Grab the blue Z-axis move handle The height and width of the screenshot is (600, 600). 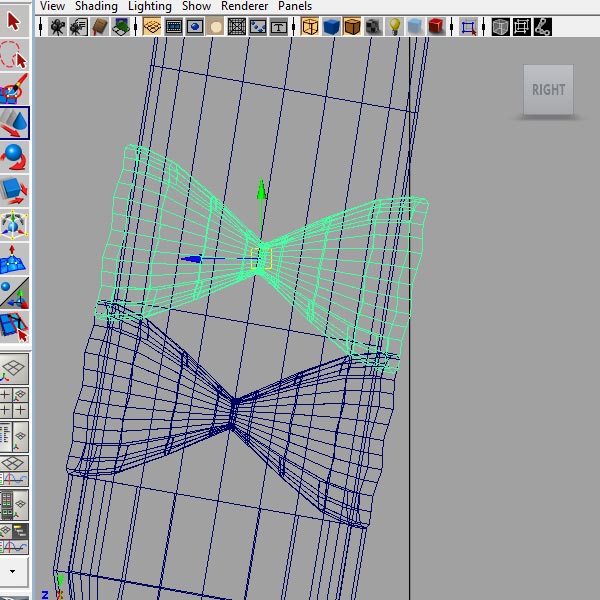192,259
